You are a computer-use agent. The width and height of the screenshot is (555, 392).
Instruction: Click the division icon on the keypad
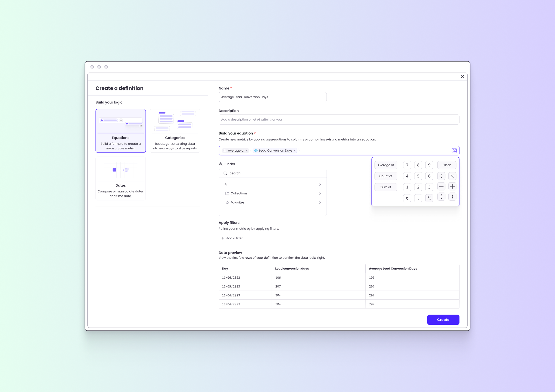pos(441,176)
